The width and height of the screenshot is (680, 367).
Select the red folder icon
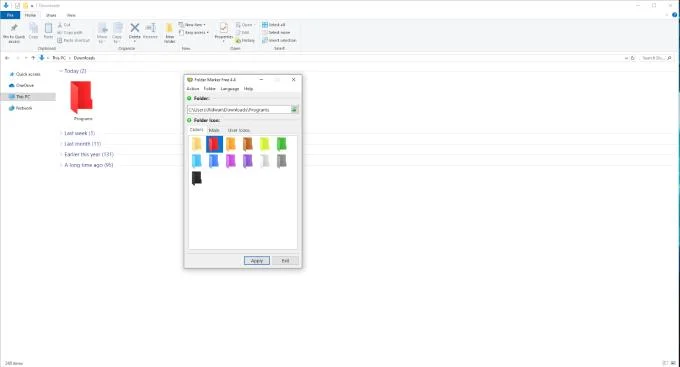tap(214, 144)
